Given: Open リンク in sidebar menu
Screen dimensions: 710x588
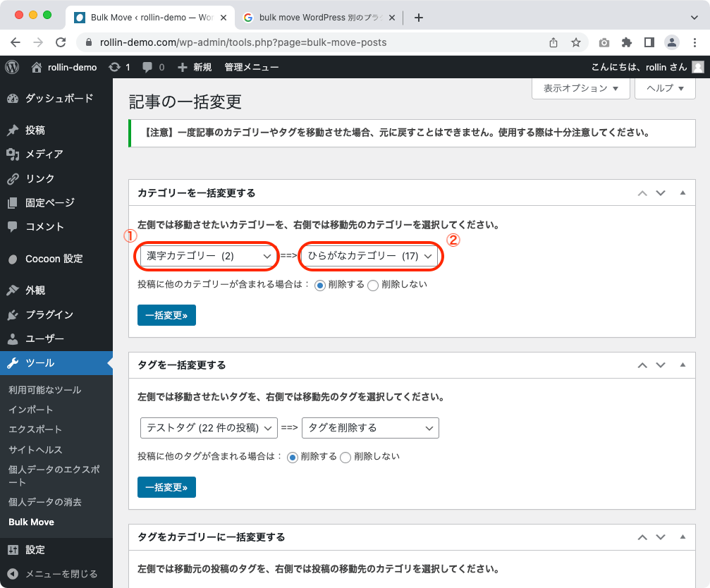Looking at the screenshot, I should pos(56,179).
